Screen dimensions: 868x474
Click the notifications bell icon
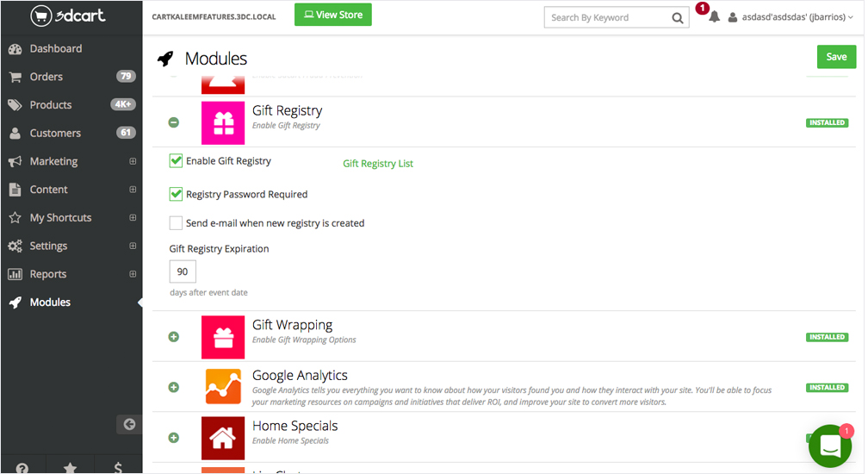(x=714, y=17)
